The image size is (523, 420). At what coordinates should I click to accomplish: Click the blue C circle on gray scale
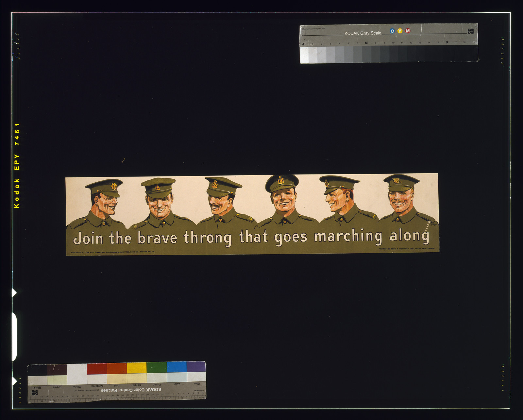tap(392, 31)
